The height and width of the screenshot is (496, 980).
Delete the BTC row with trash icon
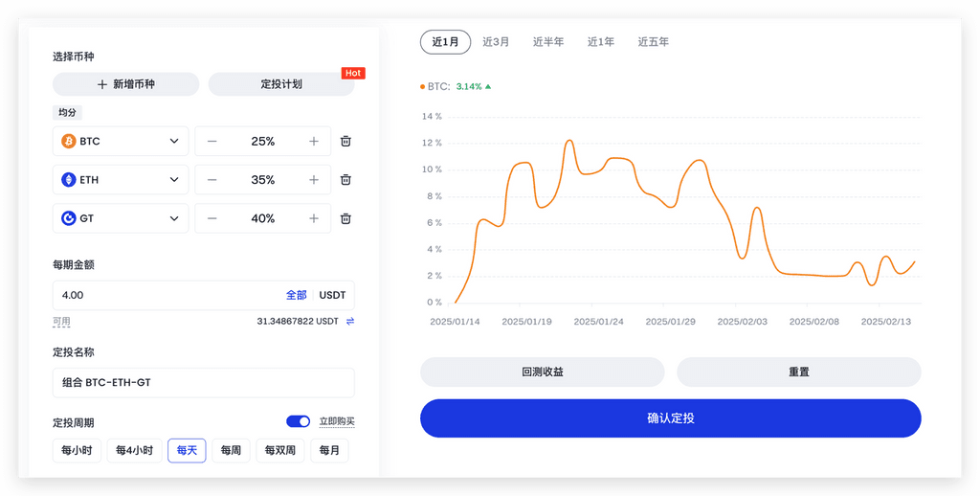[345, 141]
